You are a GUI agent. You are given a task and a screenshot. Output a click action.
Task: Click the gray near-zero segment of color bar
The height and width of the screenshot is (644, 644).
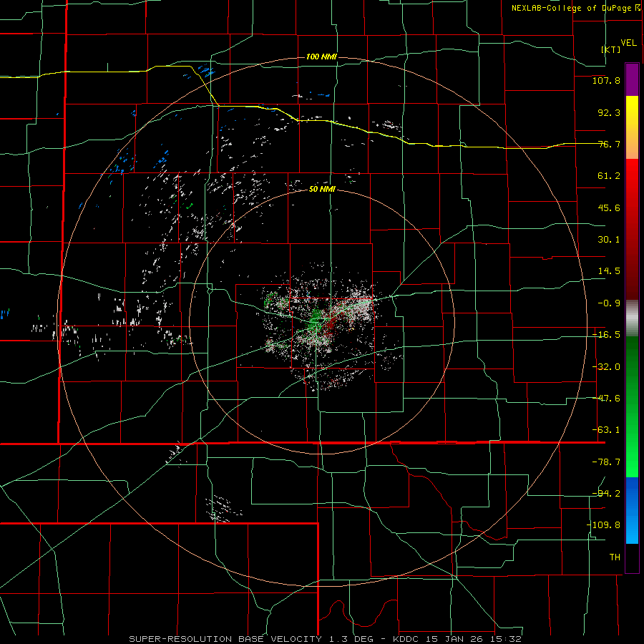pyautogui.click(x=632, y=318)
